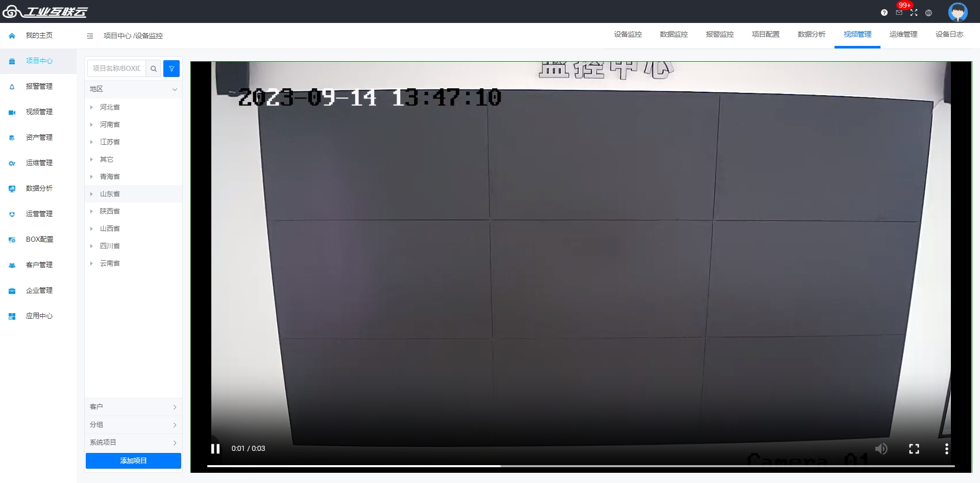The image size is (980, 483).
Task: Click the 客户管理 people icon
Action: click(12, 265)
